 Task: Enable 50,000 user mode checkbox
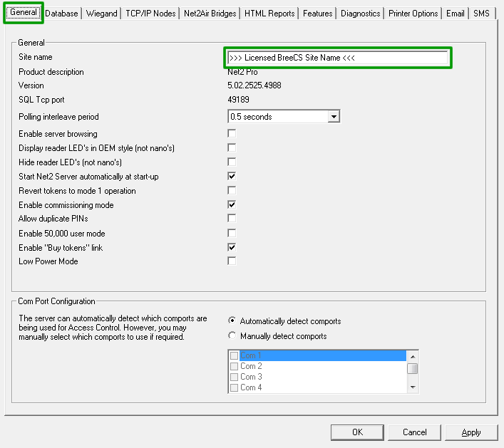232,233
